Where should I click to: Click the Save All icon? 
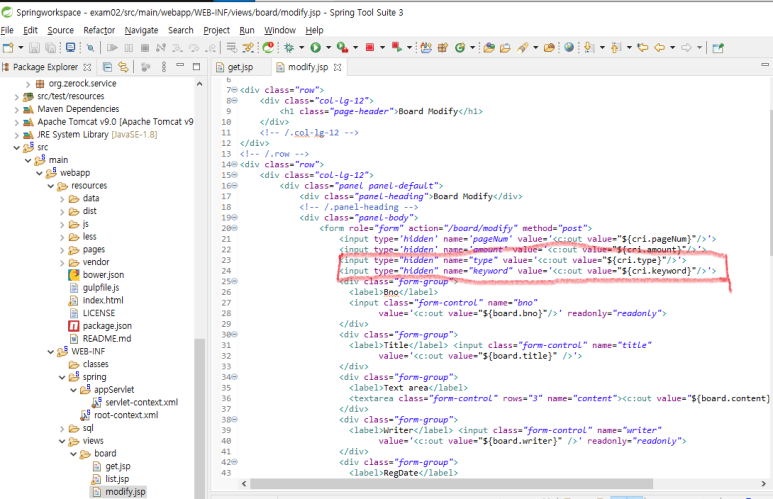50,48
